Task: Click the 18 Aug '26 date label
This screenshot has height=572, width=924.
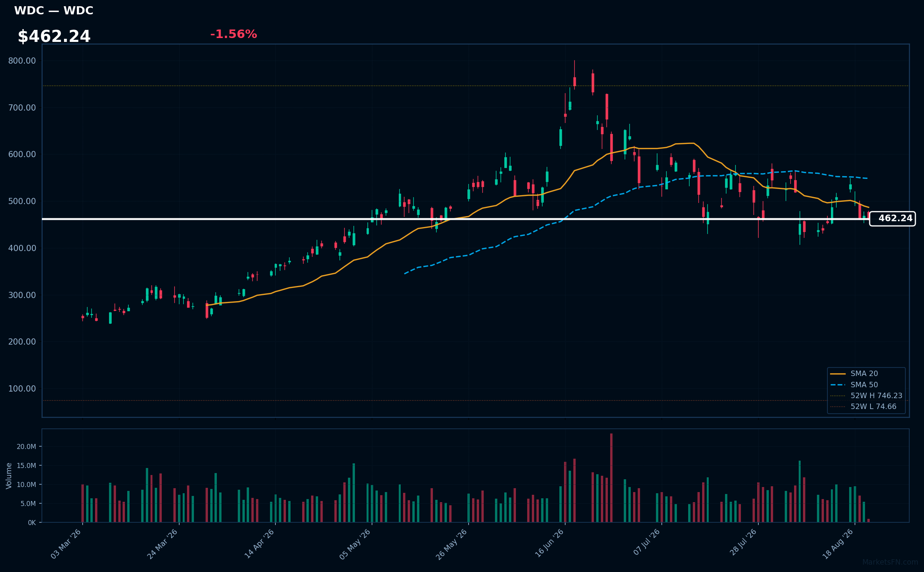Action: tap(838, 544)
